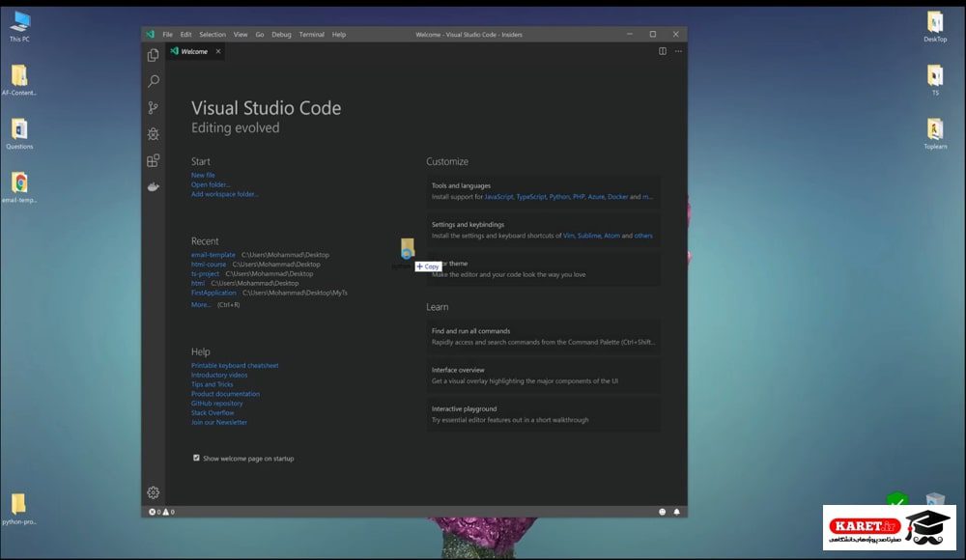Open the Search view in the activity bar
The width and height of the screenshot is (966, 560).
154,81
